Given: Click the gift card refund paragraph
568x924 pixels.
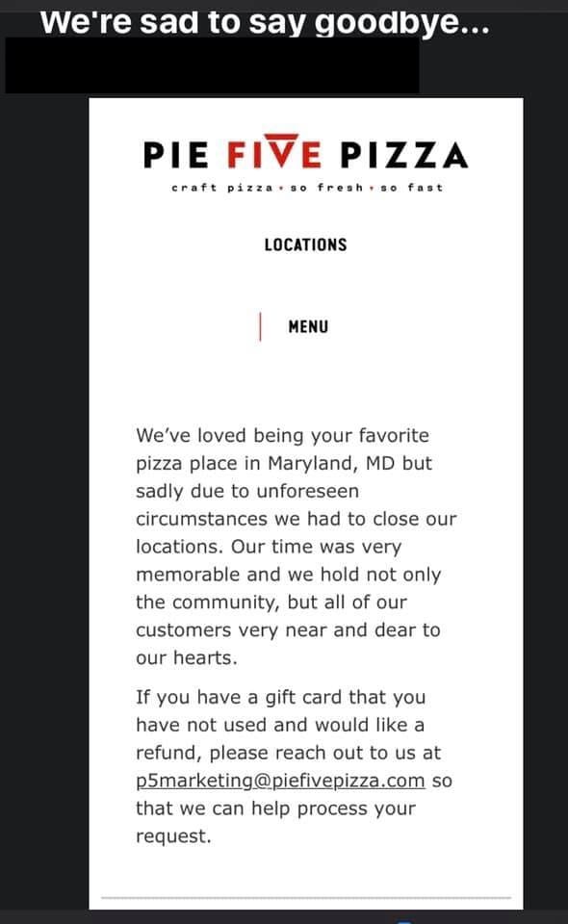Looking at the screenshot, I should (x=294, y=766).
